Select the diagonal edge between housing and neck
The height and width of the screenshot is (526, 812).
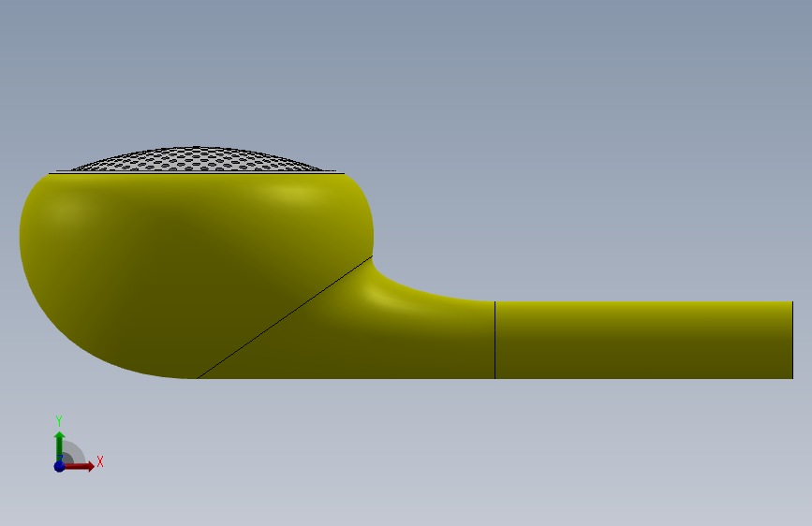coord(285,317)
